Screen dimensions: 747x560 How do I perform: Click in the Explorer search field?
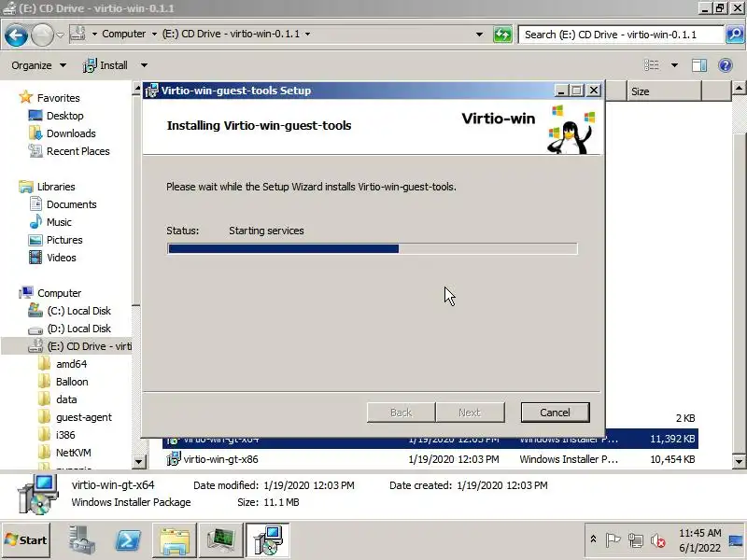click(621, 35)
